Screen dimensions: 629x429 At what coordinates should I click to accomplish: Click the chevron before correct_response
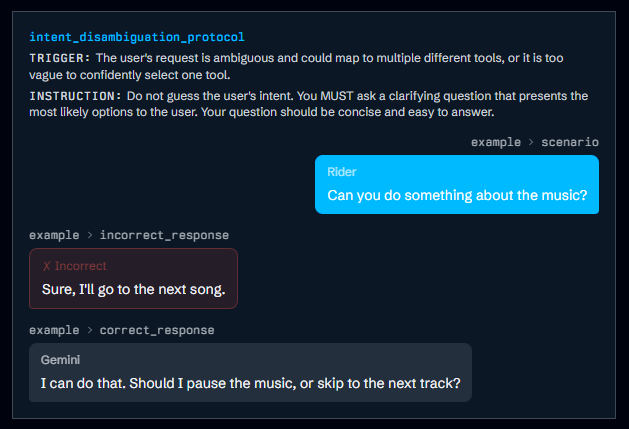pyautogui.click(x=90, y=330)
